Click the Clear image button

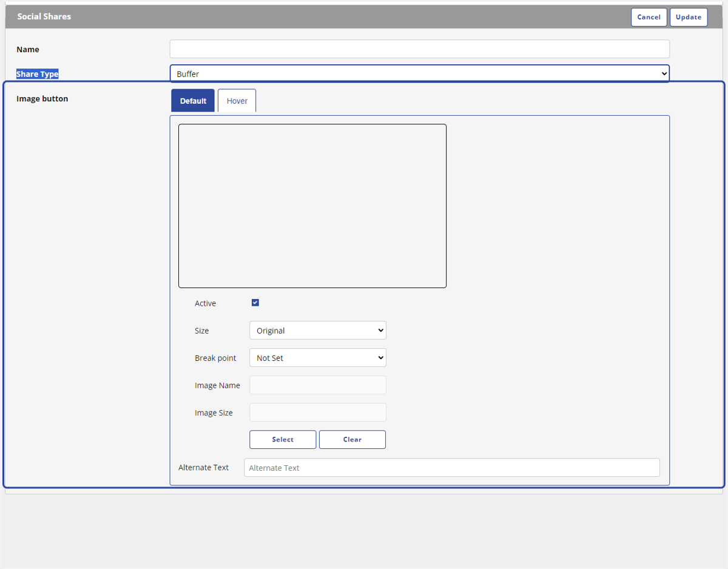tap(352, 440)
